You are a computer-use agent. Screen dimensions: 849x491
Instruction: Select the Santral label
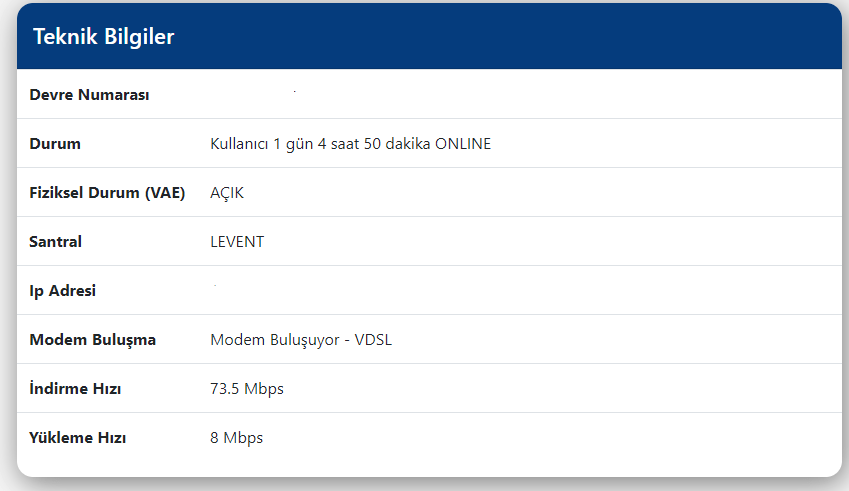56,242
